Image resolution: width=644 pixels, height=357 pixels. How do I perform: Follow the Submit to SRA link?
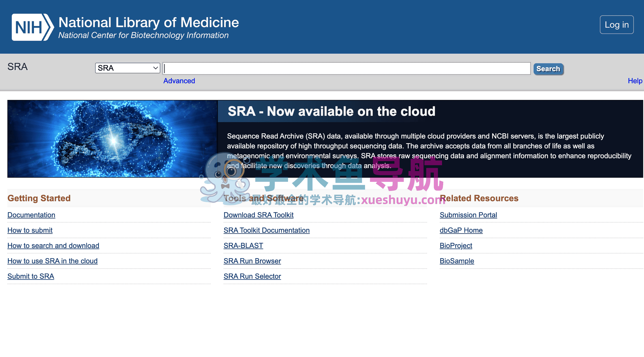pyautogui.click(x=31, y=276)
